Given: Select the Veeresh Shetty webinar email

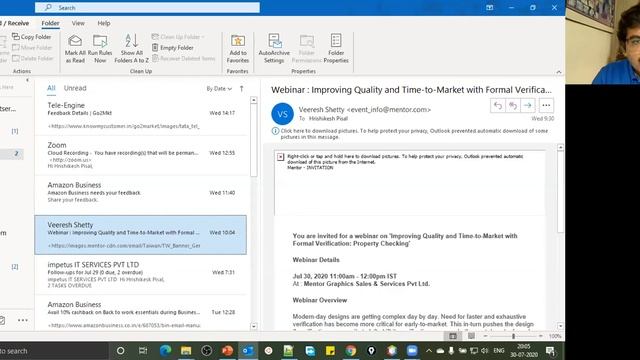Looking at the screenshot, I should pos(141,235).
